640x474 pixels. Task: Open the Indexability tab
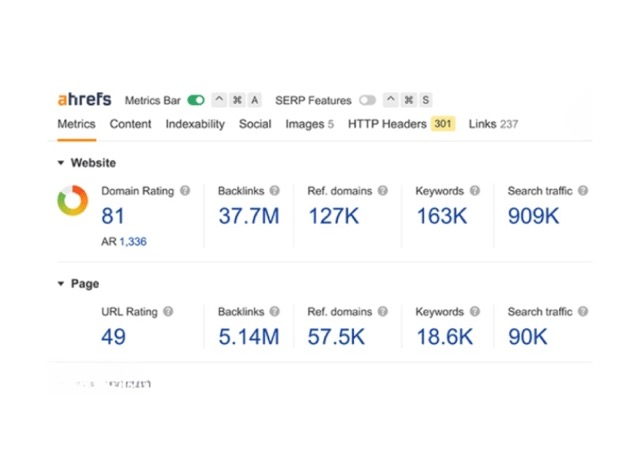click(x=195, y=124)
